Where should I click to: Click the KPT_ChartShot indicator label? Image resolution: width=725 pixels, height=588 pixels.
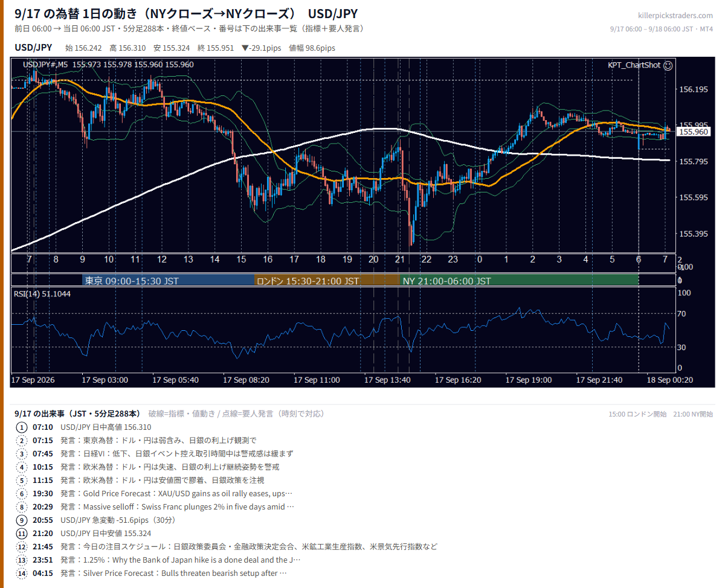[x=634, y=65]
